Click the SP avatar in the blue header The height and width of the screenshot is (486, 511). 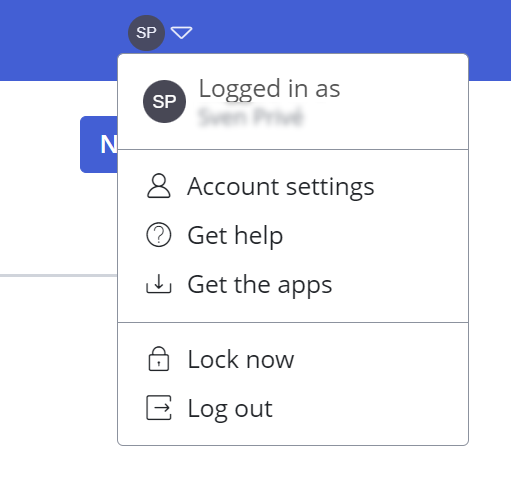tap(146, 33)
